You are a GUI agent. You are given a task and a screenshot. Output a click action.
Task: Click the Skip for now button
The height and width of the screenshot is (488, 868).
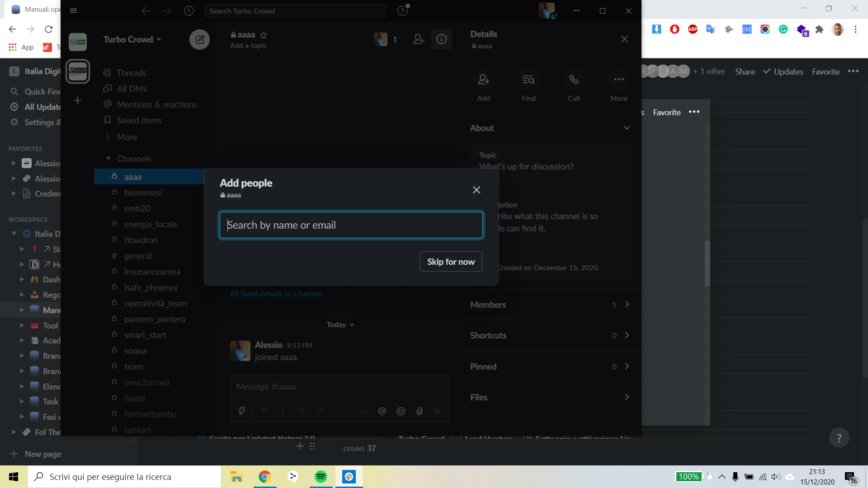451,262
